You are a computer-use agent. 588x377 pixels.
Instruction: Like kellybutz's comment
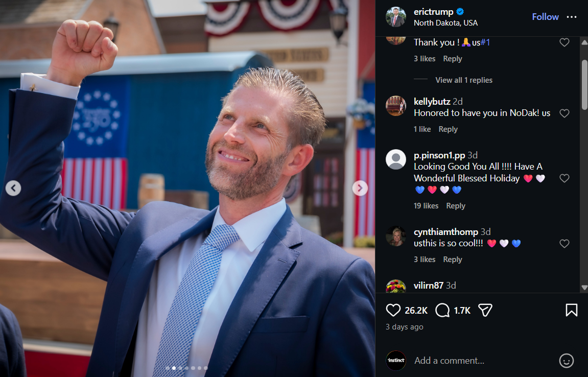[x=565, y=113]
